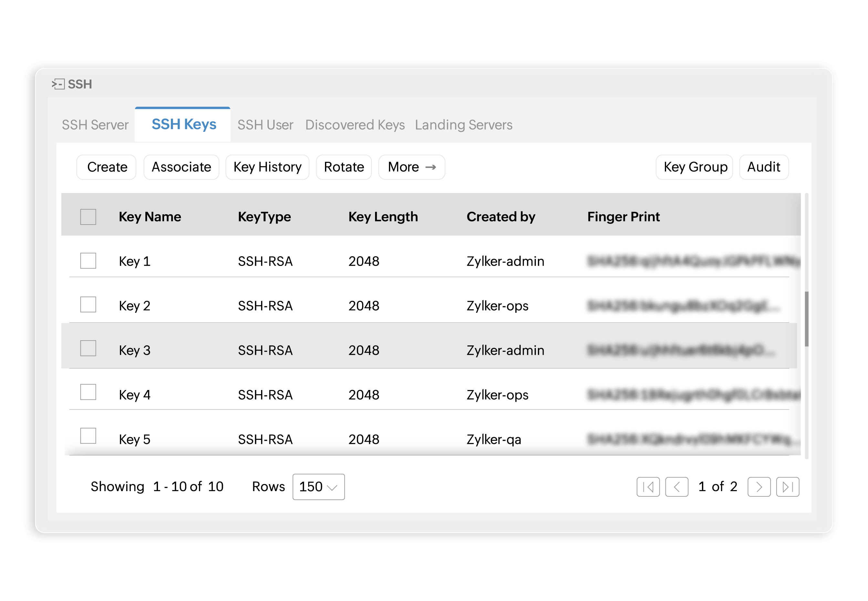Open the Landing Servers tab

tap(463, 125)
